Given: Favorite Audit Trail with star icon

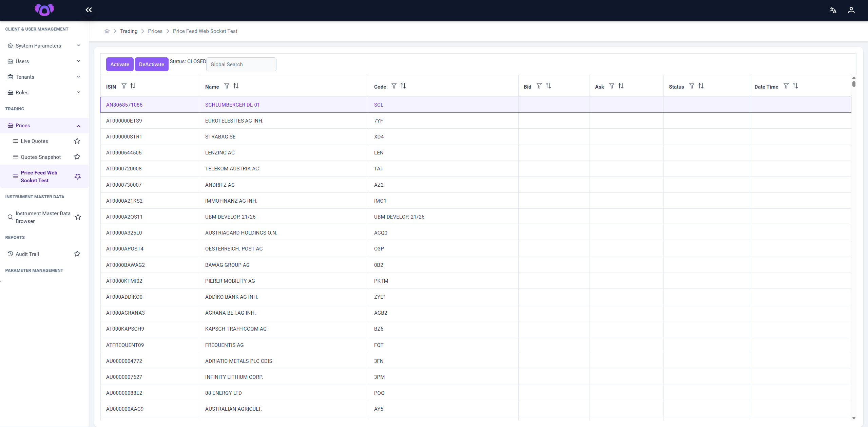Looking at the screenshot, I should pos(77,254).
